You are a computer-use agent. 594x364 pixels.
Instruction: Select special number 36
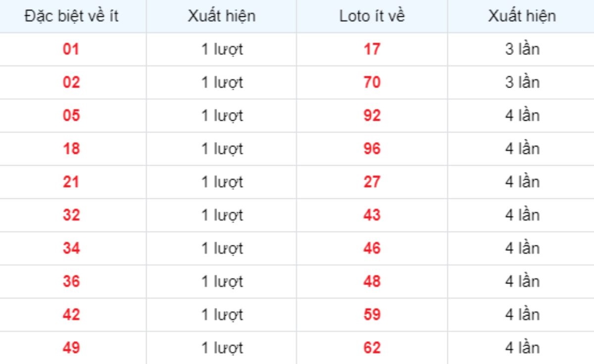[x=71, y=281]
